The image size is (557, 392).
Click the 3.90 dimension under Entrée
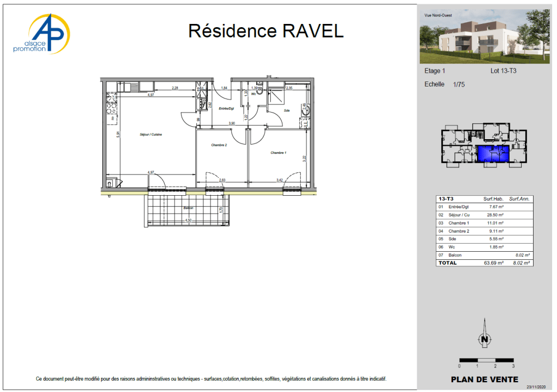click(x=232, y=123)
